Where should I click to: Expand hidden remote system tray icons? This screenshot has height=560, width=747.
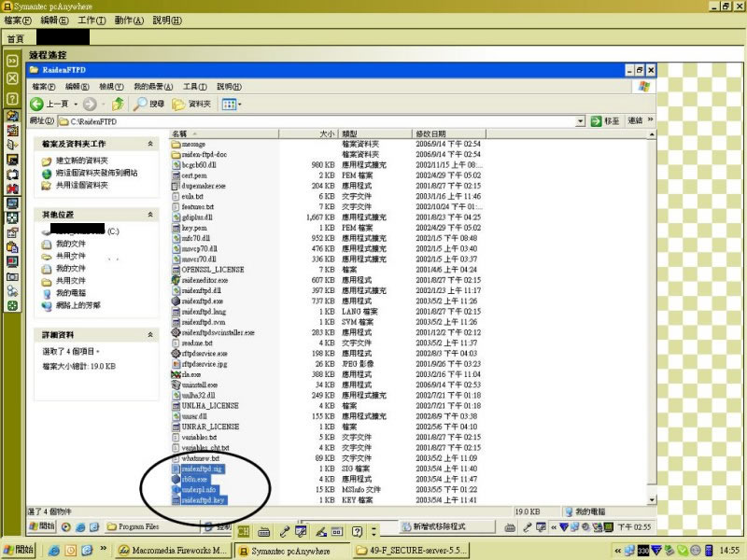(x=554, y=526)
